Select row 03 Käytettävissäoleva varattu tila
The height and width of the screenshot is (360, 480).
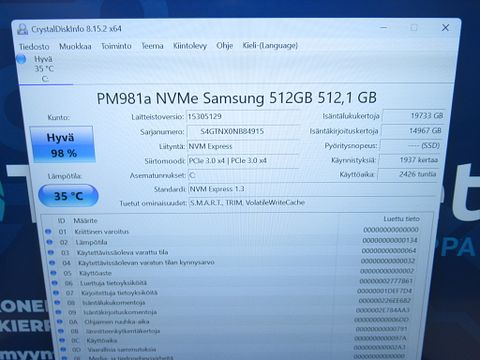point(232,252)
